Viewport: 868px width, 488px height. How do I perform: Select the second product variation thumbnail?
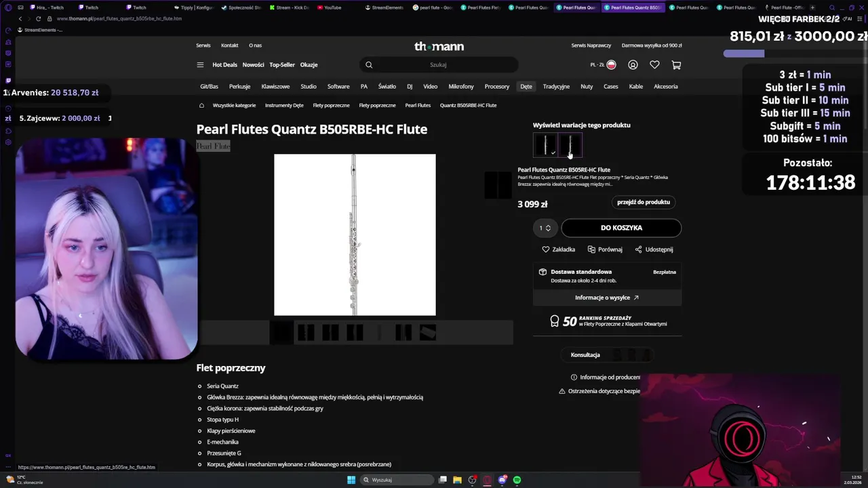570,145
